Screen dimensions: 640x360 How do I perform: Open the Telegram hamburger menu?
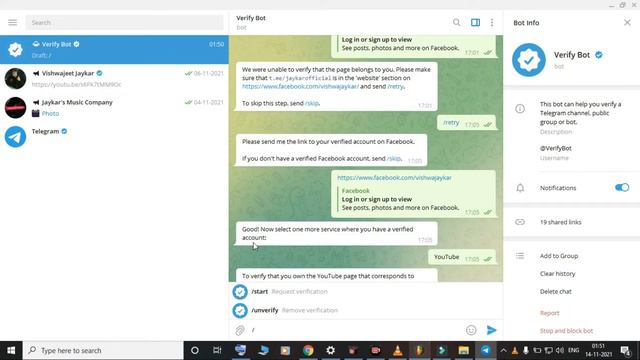(x=13, y=22)
